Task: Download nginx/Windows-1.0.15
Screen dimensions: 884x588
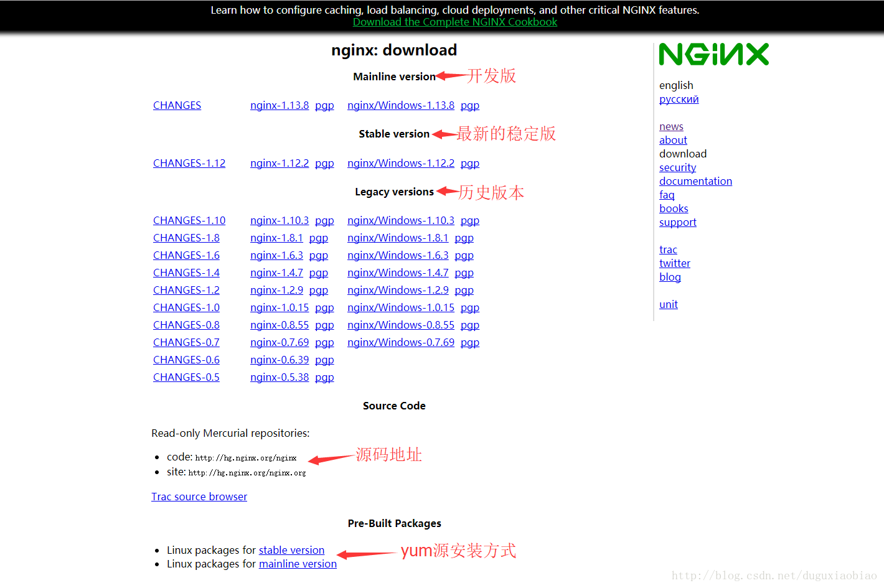Action: click(x=401, y=307)
